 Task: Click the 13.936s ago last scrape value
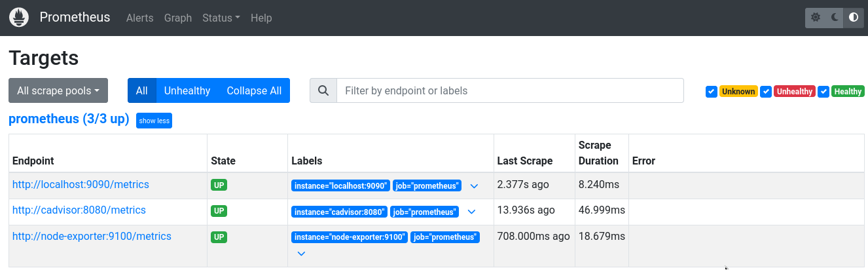[x=526, y=210]
